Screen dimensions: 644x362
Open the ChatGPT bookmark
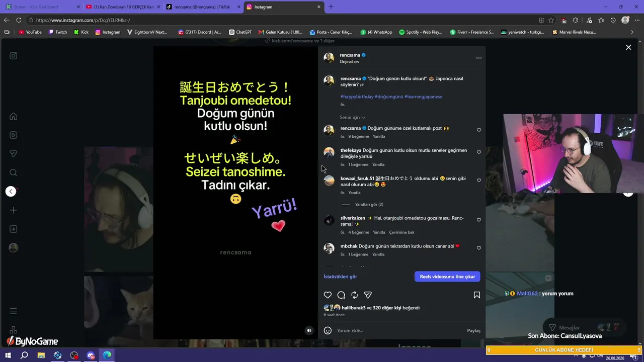[240, 32]
